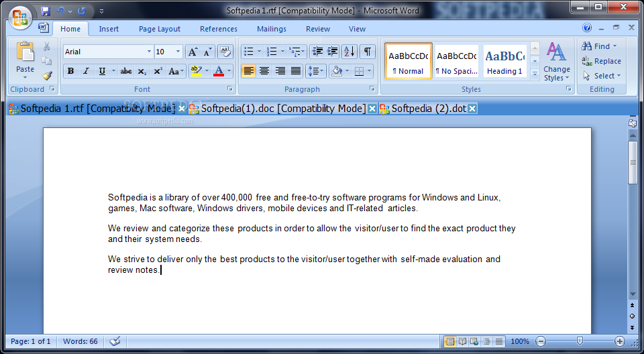Viewport: 644px width, 354px height.
Task: Open the Arial font name dropdown
Action: [149, 52]
